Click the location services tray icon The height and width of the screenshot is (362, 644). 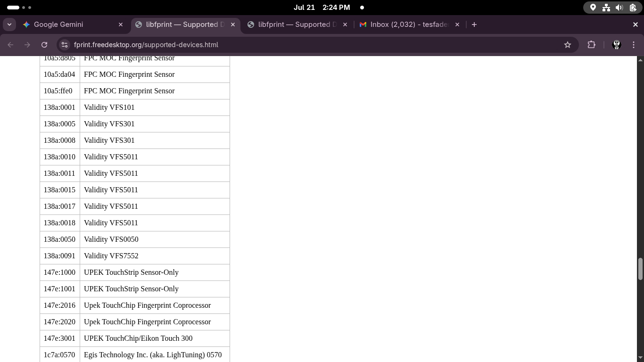pyautogui.click(x=593, y=8)
